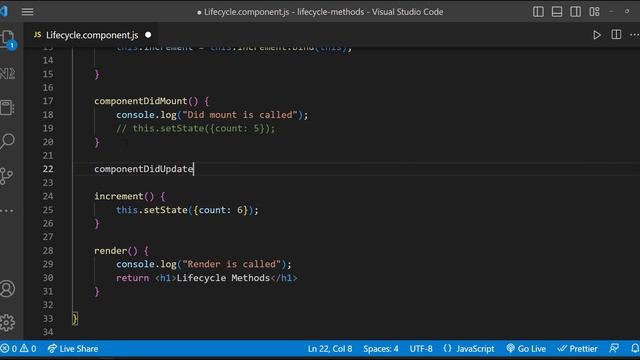Click the closing class brace on line 33
This screenshot has width=640, height=360.
coord(75,318)
